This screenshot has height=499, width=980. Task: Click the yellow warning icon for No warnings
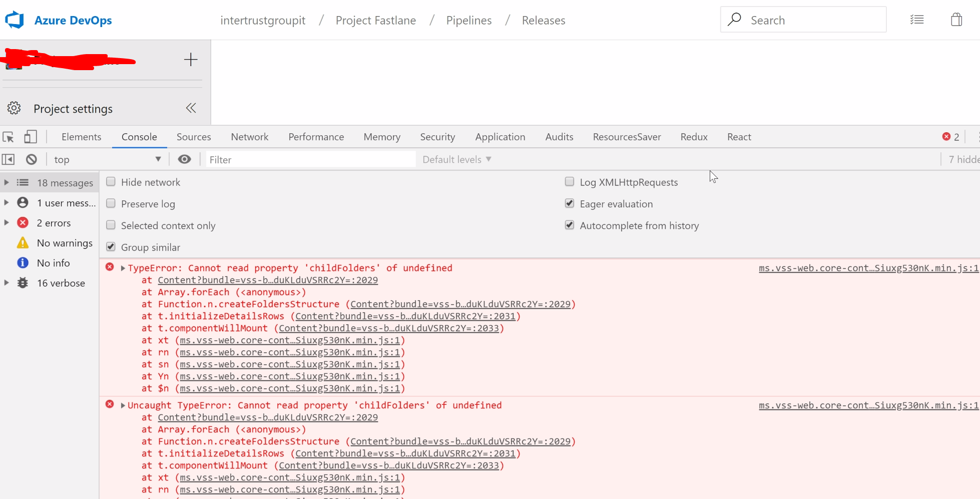(23, 243)
